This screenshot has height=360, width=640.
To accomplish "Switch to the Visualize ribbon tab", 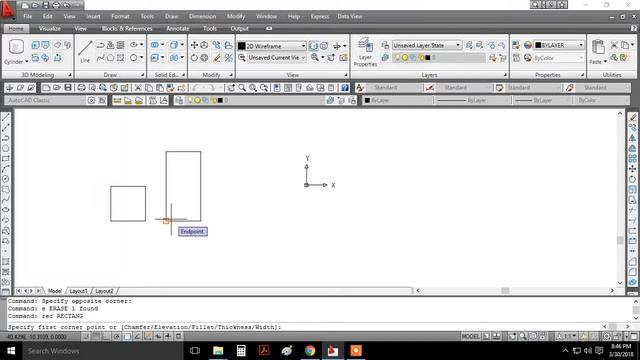I will tap(50, 29).
